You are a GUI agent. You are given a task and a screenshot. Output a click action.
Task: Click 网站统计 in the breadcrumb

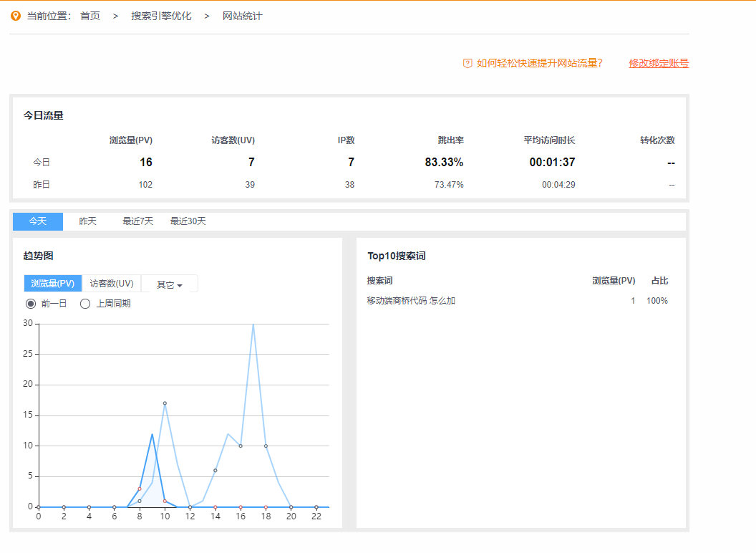(x=243, y=16)
